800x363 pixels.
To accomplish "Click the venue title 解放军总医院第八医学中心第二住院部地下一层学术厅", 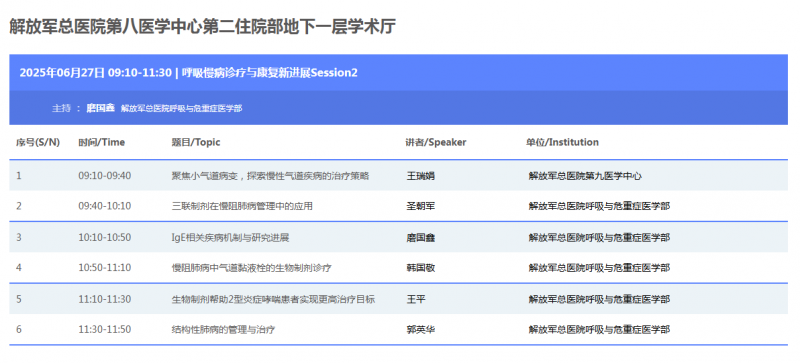I will click(203, 27).
